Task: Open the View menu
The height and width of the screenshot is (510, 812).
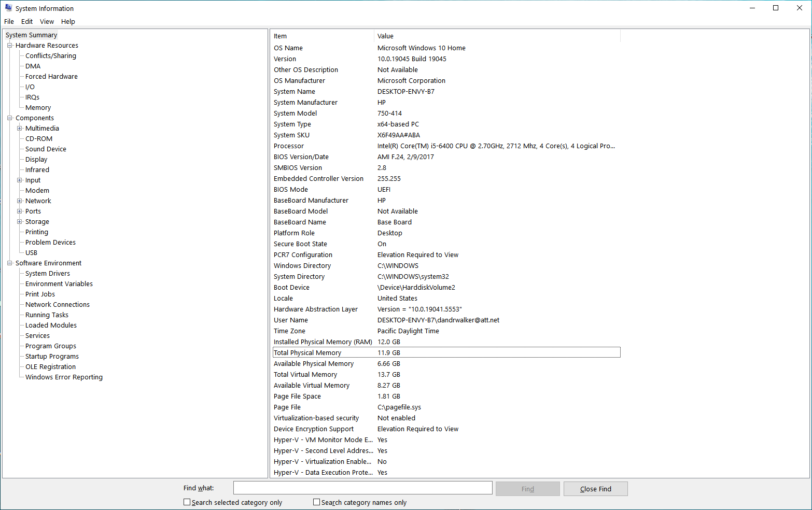Action: (x=47, y=21)
